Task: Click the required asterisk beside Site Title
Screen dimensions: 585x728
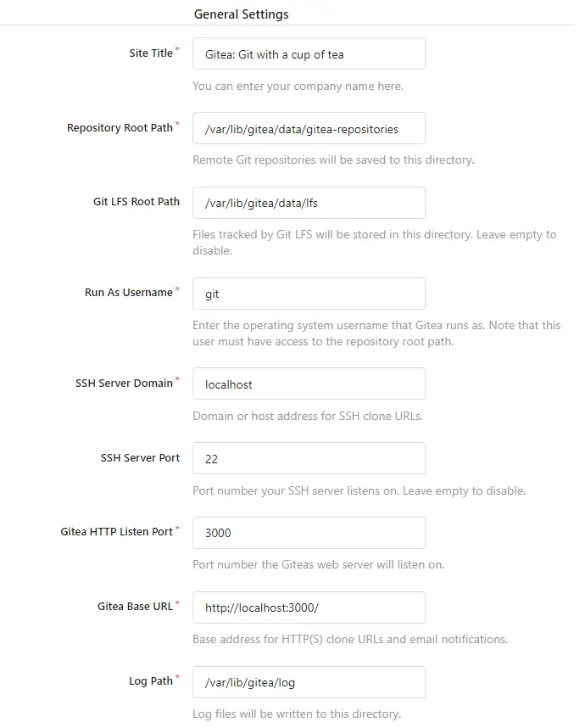Action: [178, 48]
